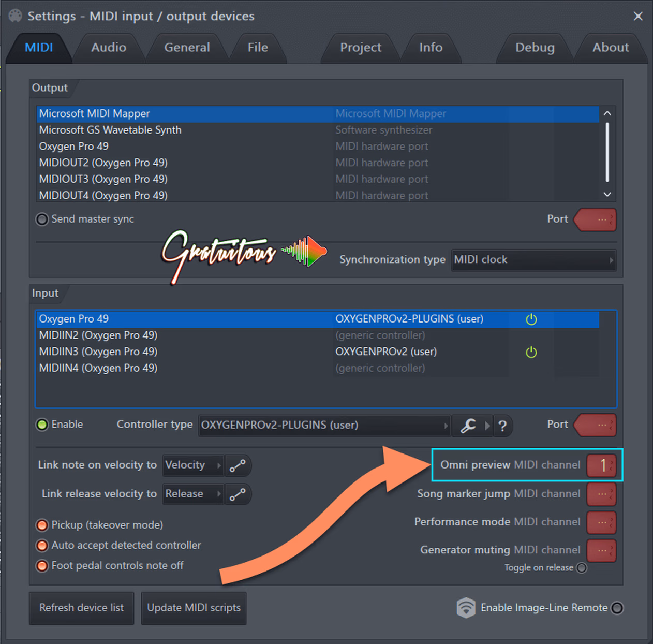Open the General settings tab
The width and height of the screenshot is (653, 644).
tap(187, 48)
